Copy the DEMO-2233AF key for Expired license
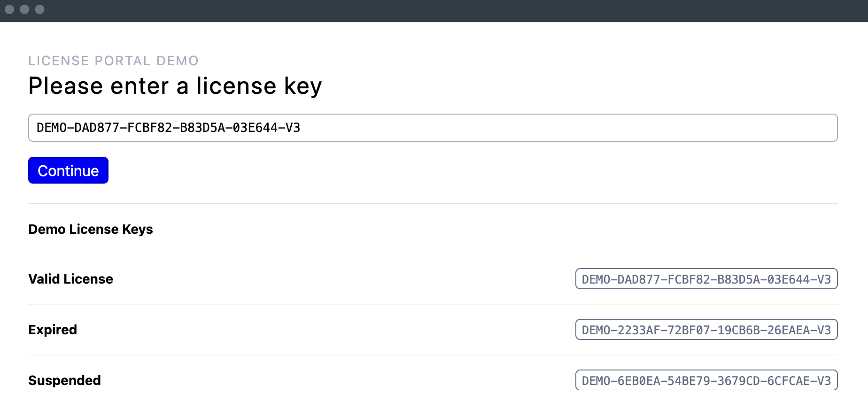868x416 pixels. (x=706, y=330)
